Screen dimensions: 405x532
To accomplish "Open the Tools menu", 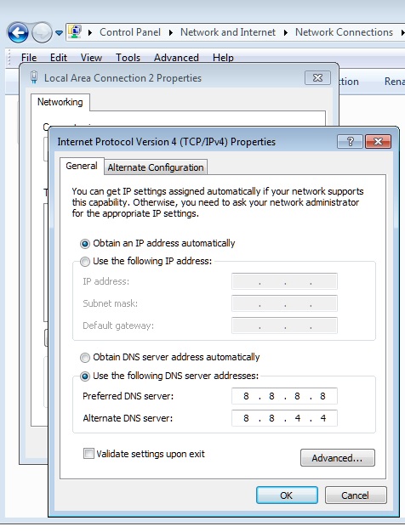I will tap(128, 58).
